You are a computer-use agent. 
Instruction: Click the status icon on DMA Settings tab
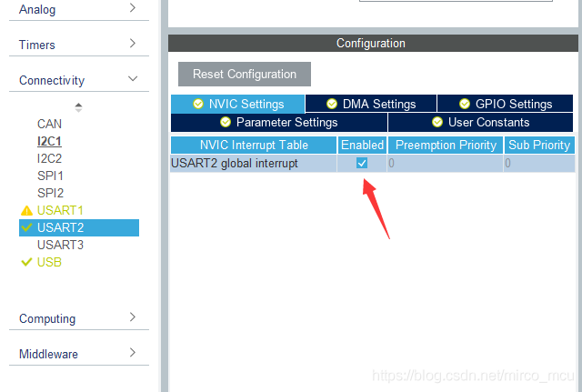pyautogui.click(x=332, y=104)
